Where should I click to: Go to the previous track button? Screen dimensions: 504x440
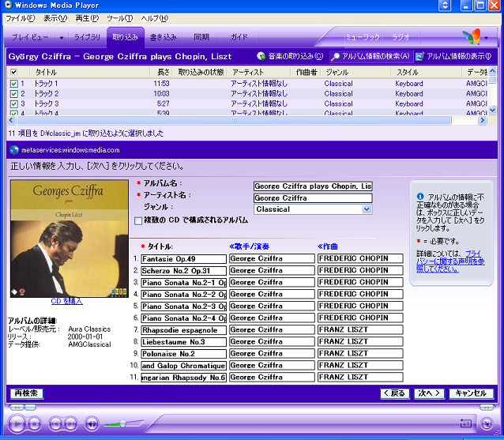coord(55,424)
